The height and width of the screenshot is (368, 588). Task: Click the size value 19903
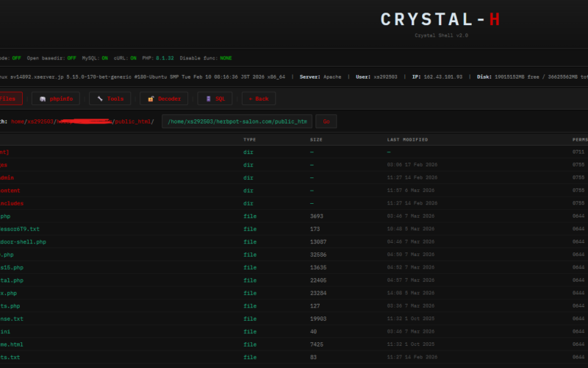(x=318, y=319)
